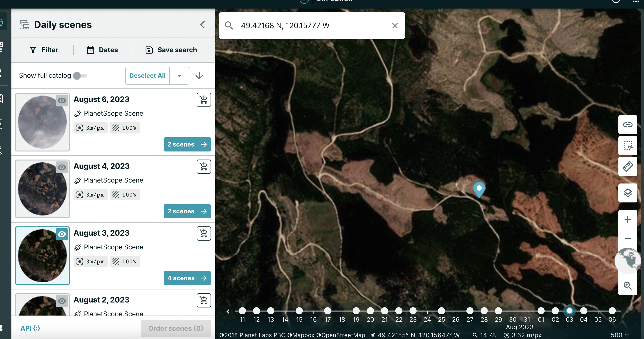The width and height of the screenshot is (644, 339).
Task: Open the API link
Action: (x=30, y=328)
